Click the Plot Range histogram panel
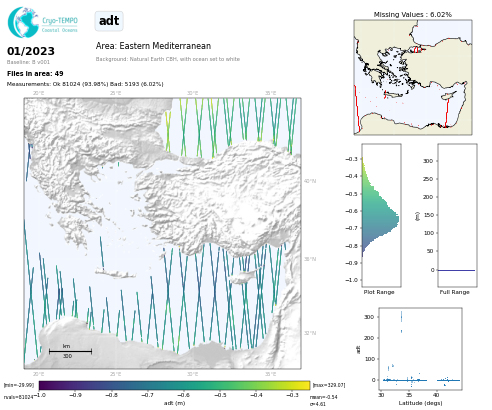The height and width of the screenshot is (410, 492). 381,215
